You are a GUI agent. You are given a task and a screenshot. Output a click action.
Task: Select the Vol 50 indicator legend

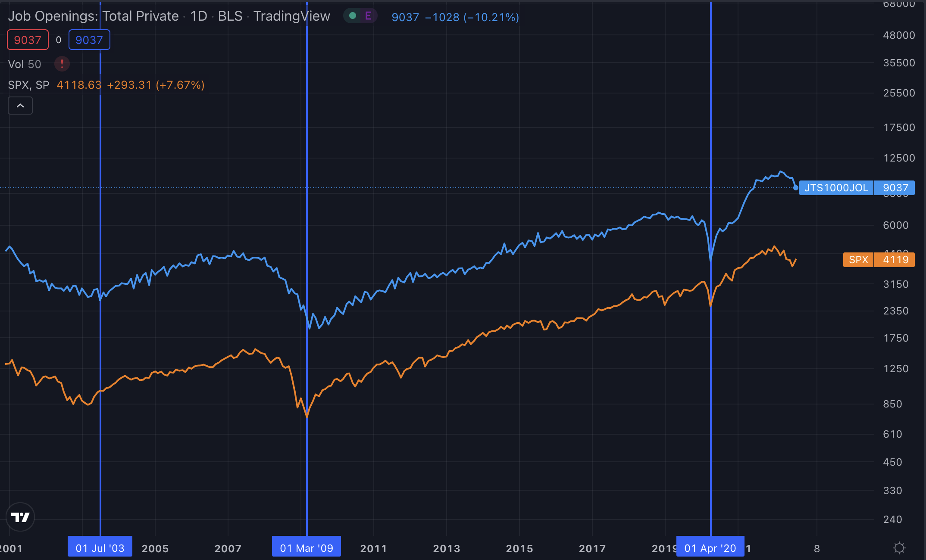pyautogui.click(x=25, y=64)
